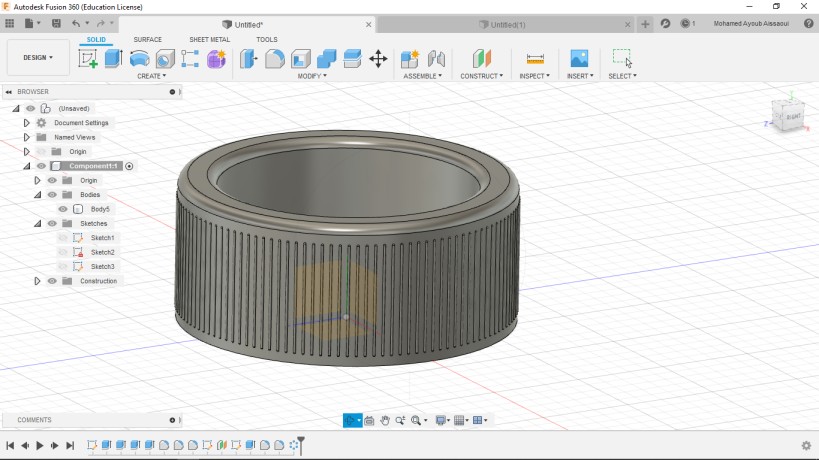Open the MODIFY menu
819x460 pixels.
point(313,76)
